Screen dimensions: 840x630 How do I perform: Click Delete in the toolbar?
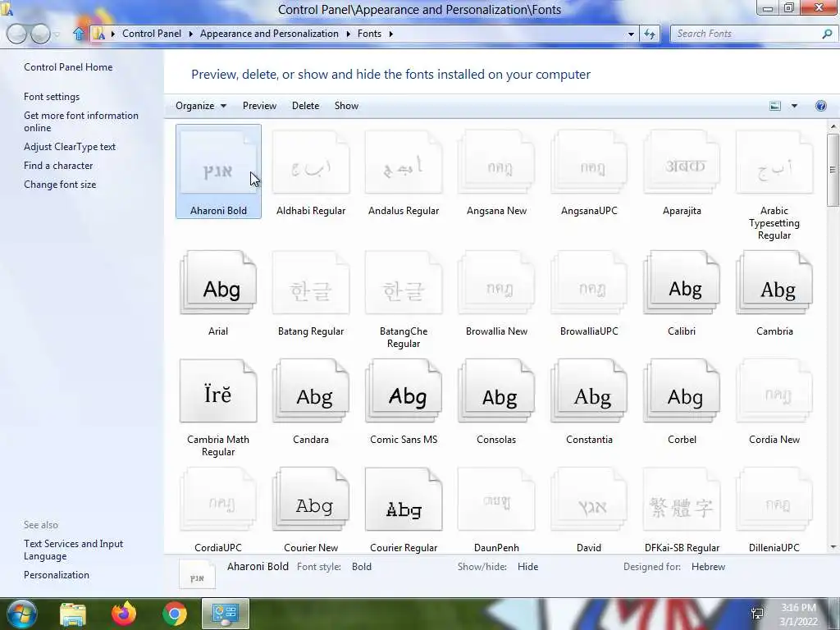coord(305,106)
